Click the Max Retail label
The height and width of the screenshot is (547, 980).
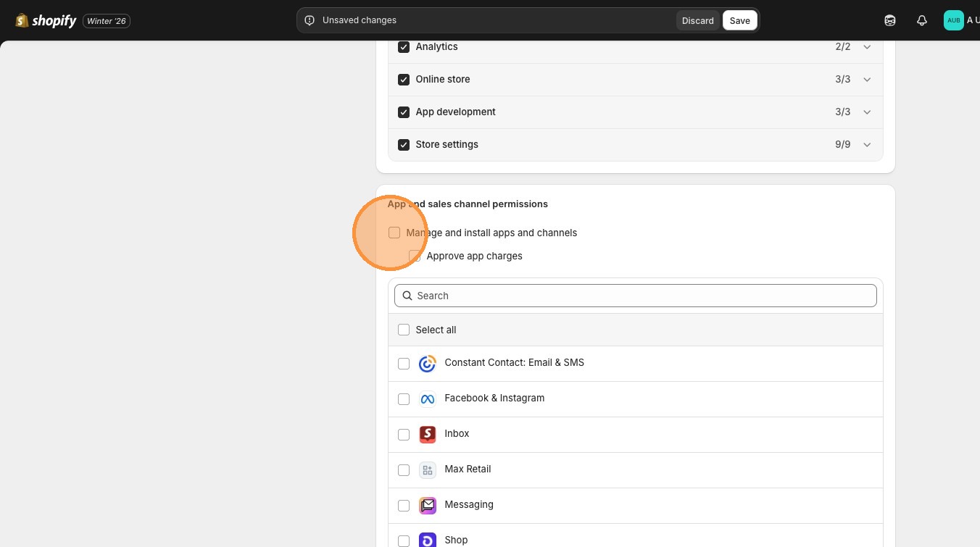[x=468, y=469]
